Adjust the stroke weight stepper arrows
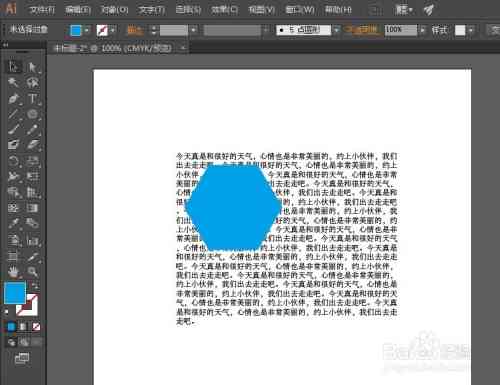Image resolution: width=500 pixels, height=385 pixels. 153,30
